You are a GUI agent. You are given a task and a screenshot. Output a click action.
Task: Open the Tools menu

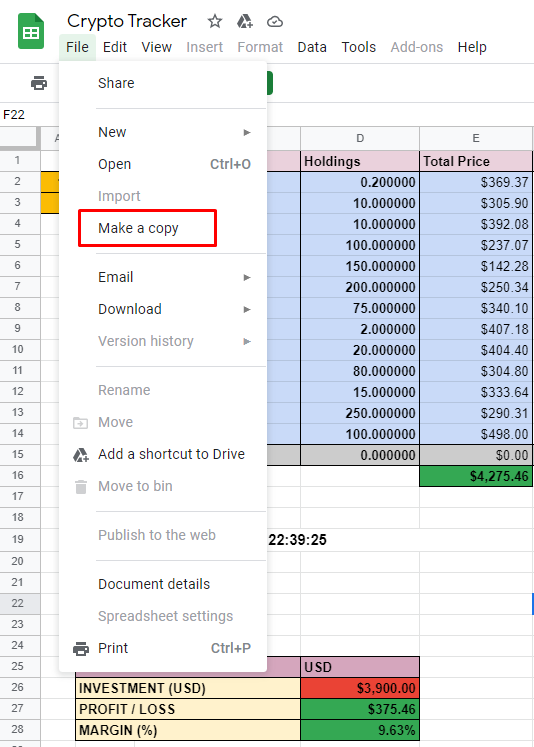(359, 47)
